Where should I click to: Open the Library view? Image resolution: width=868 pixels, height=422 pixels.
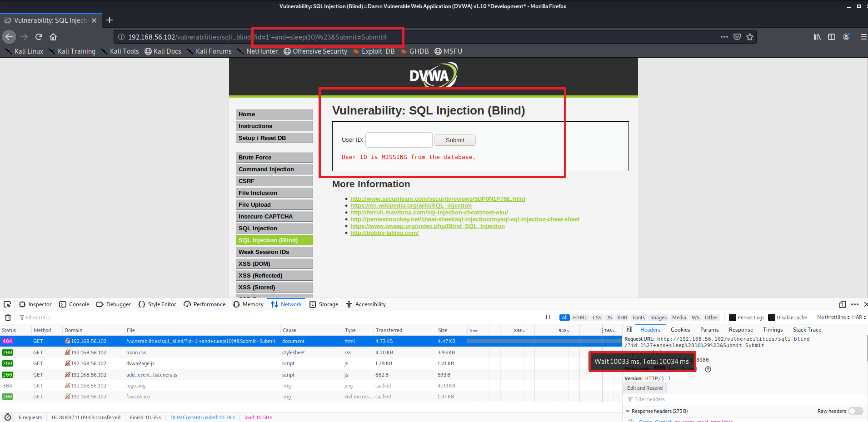click(817, 37)
